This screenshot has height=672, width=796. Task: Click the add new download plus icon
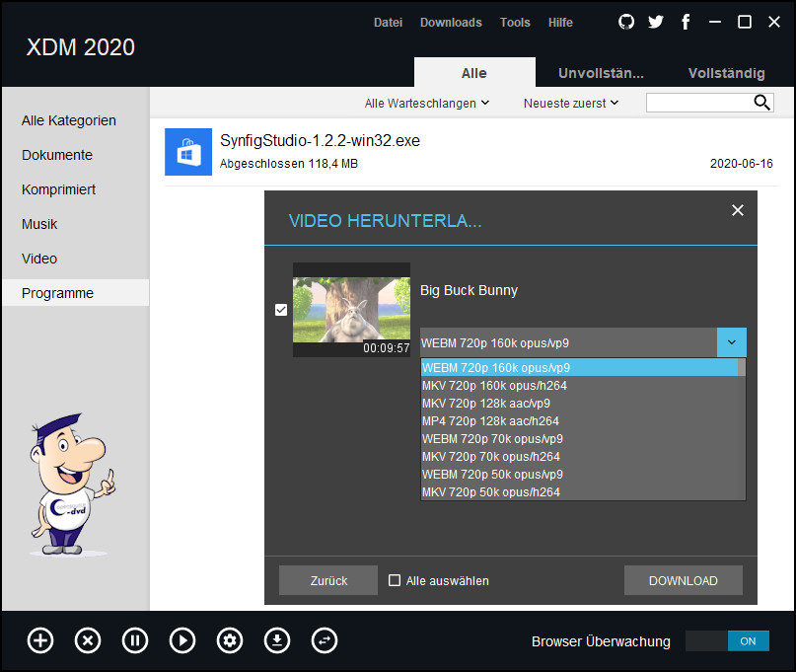click(x=40, y=640)
